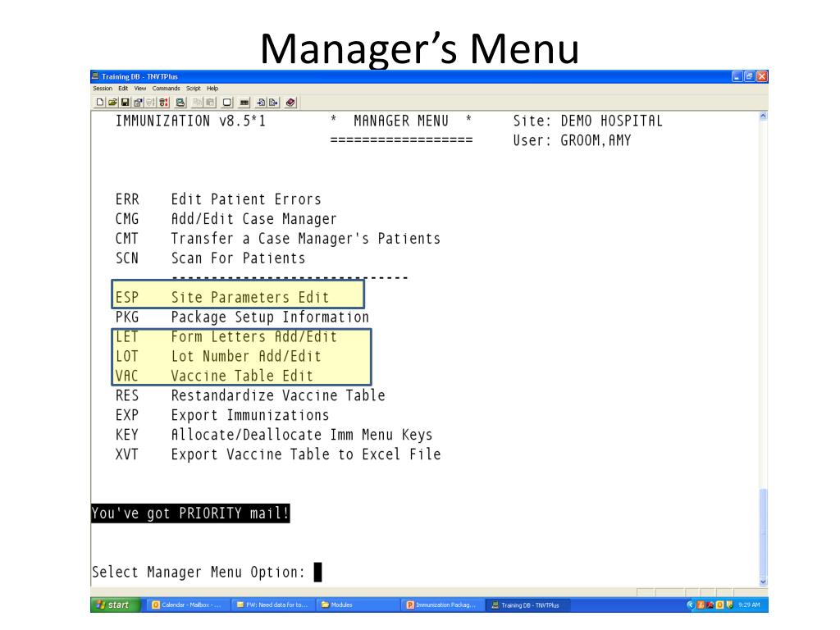Click the TNVTPlus title bar application icon
The image size is (840, 630).
pos(95,76)
